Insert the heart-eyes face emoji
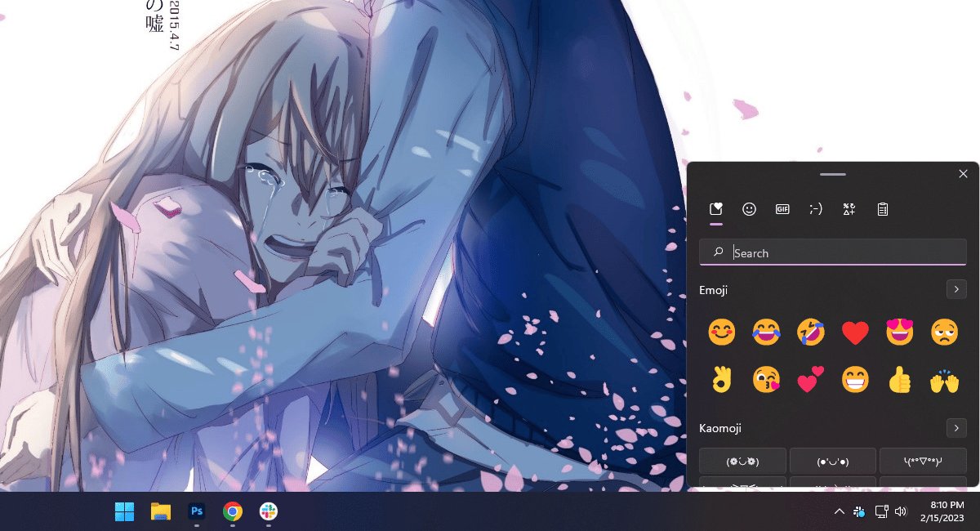The height and width of the screenshot is (531, 980). [899, 332]
